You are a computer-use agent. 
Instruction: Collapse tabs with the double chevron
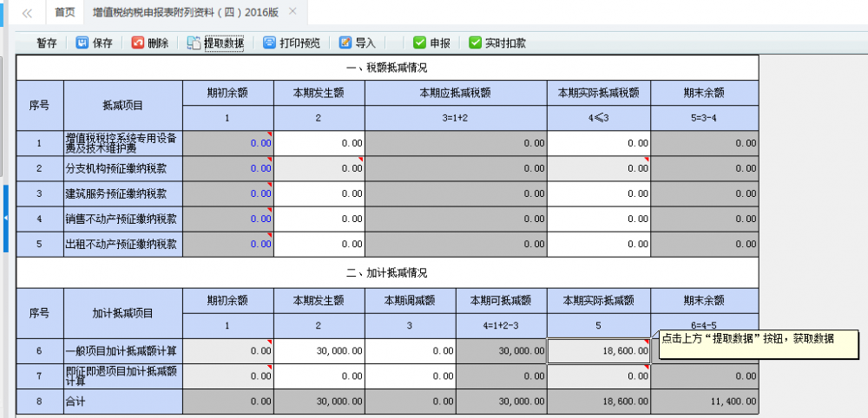coord(27,13)
